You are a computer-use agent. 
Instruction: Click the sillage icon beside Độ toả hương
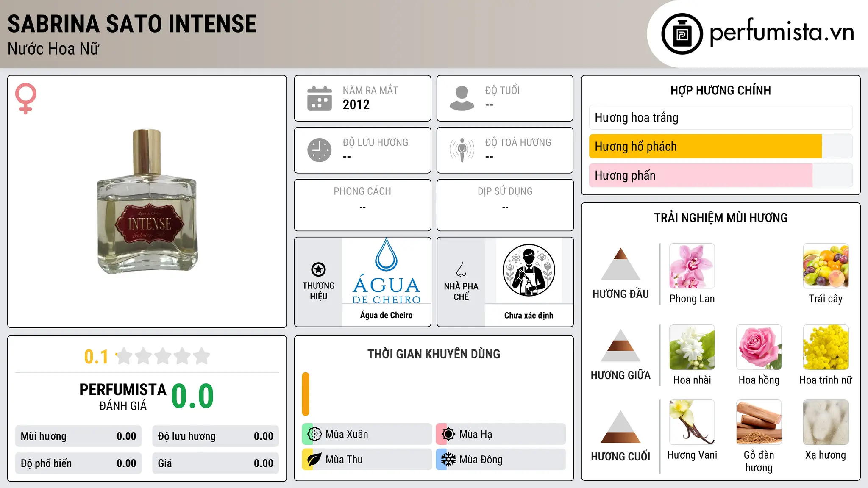click(462, 150)
